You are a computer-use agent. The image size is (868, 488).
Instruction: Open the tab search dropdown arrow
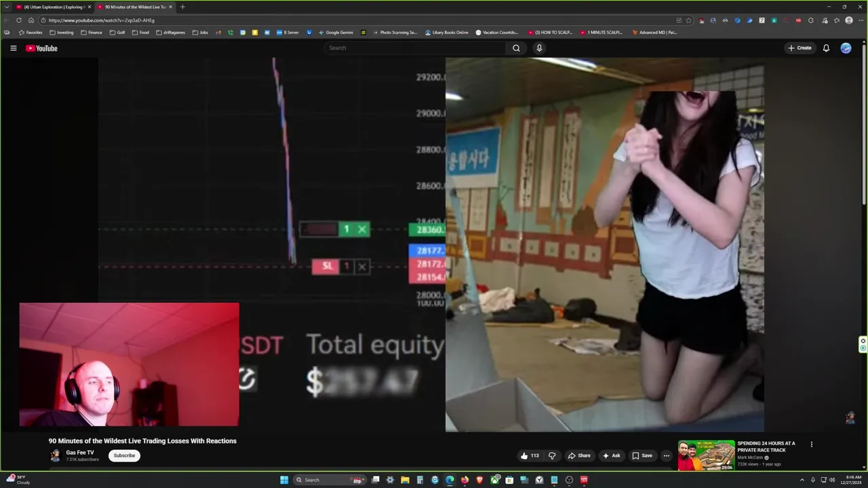click(7, 7)
